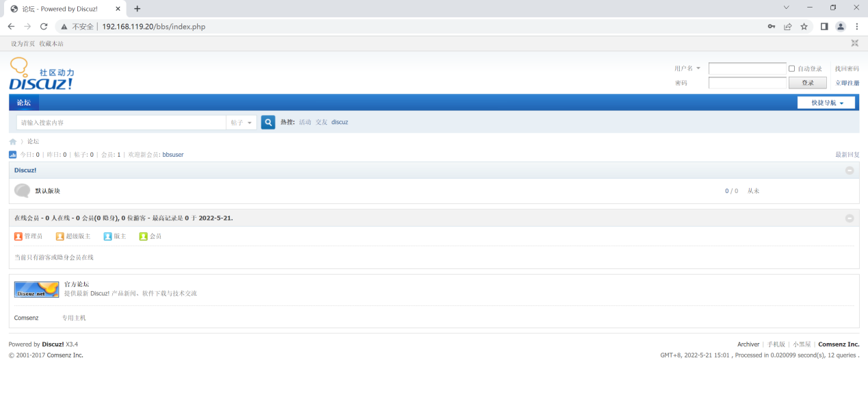This screenshot has height=417, width=868.
Task: Click the blue search magnifier button
Action: point(268,122)
